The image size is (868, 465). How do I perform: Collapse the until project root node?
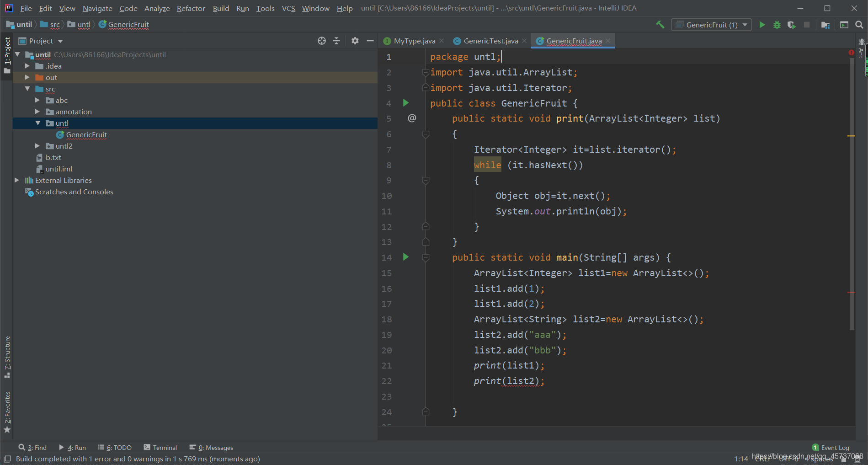17,54
